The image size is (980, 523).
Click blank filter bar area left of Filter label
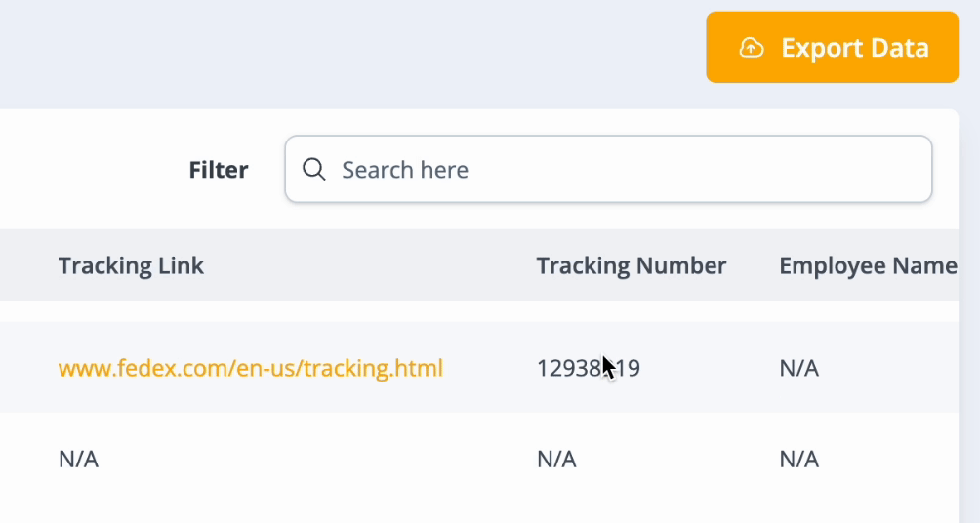tap(88, 170)
